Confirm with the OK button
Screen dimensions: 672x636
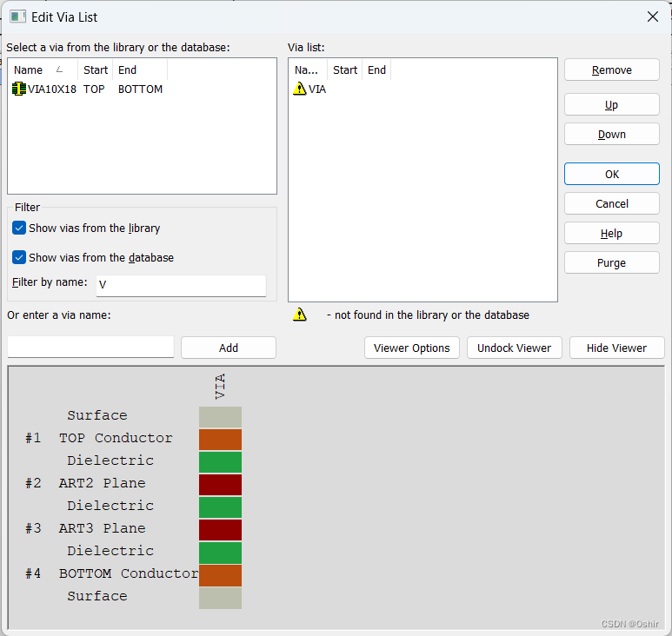click(x=611, y=175)
